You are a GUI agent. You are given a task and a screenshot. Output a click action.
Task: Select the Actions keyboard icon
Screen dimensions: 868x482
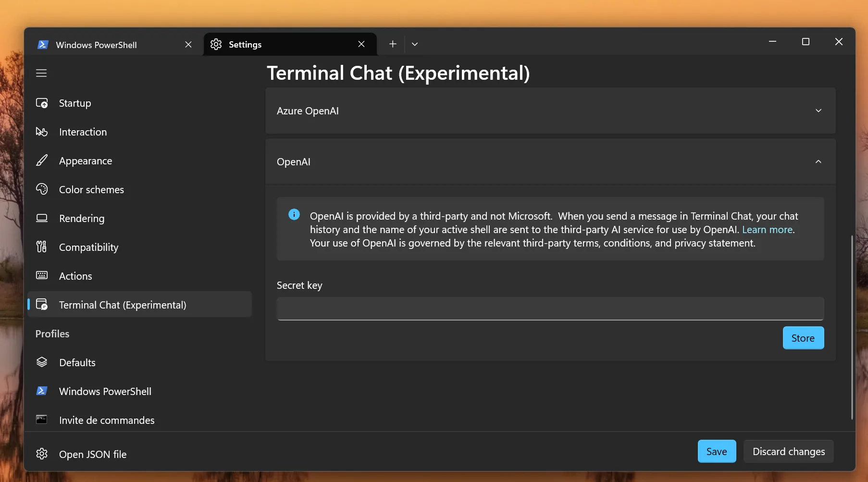(42, 275)
